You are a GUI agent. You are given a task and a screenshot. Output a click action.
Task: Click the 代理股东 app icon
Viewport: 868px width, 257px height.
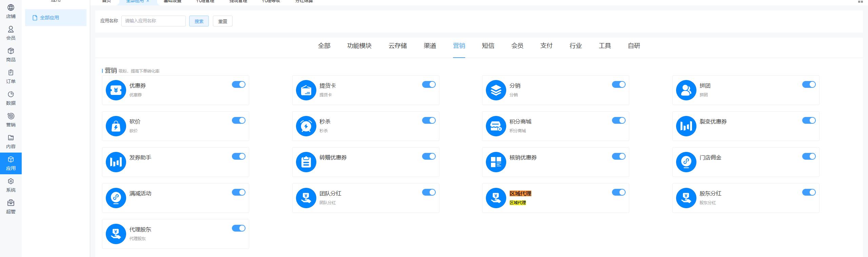[x=116, y=234]
